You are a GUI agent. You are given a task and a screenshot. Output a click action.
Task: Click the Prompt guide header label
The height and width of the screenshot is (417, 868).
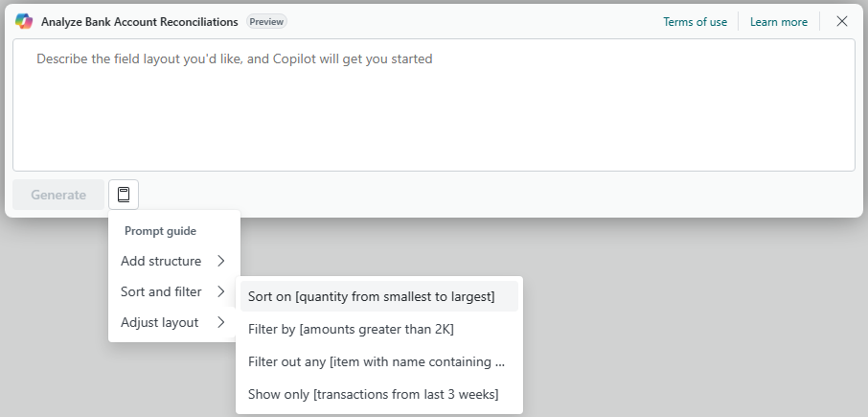161,231
